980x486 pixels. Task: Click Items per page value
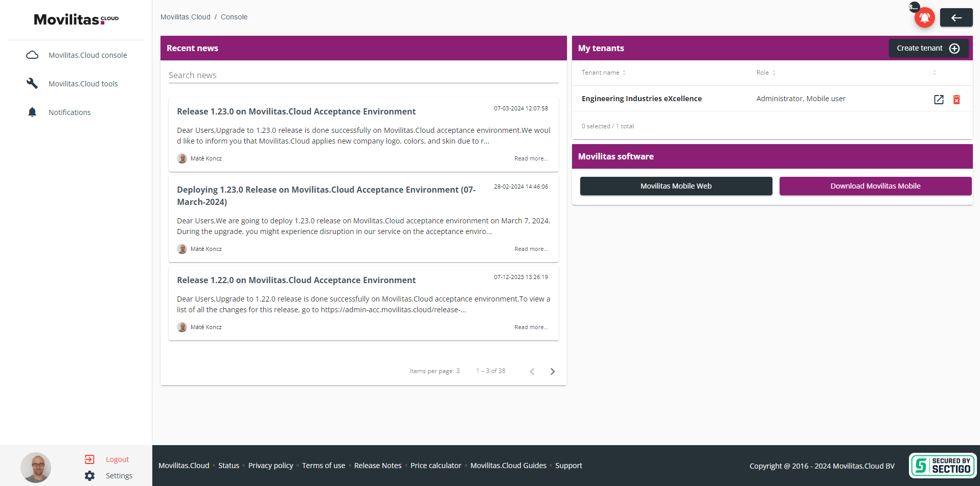point(458,371)
